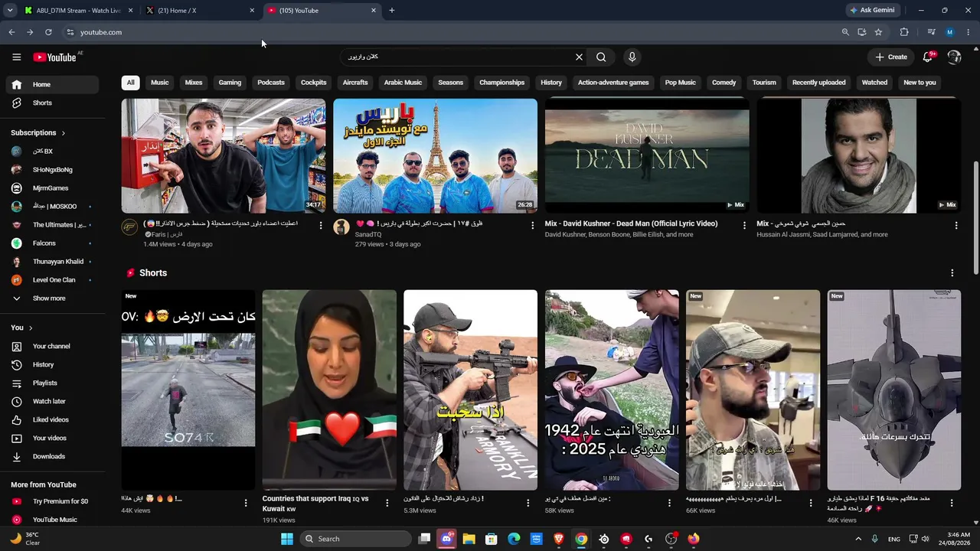Open Chrome tab search dropdown
980x551 pixels.
point(10,11)
